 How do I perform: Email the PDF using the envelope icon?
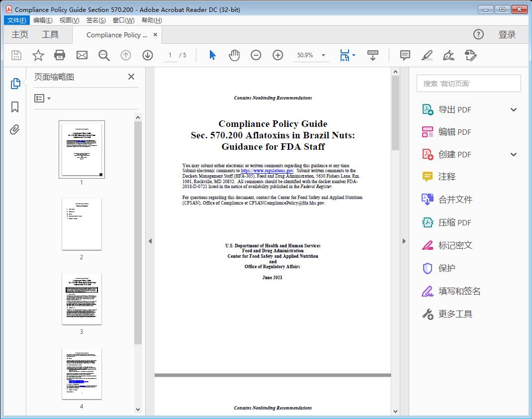pyautogui.click(x=82, y=55)
